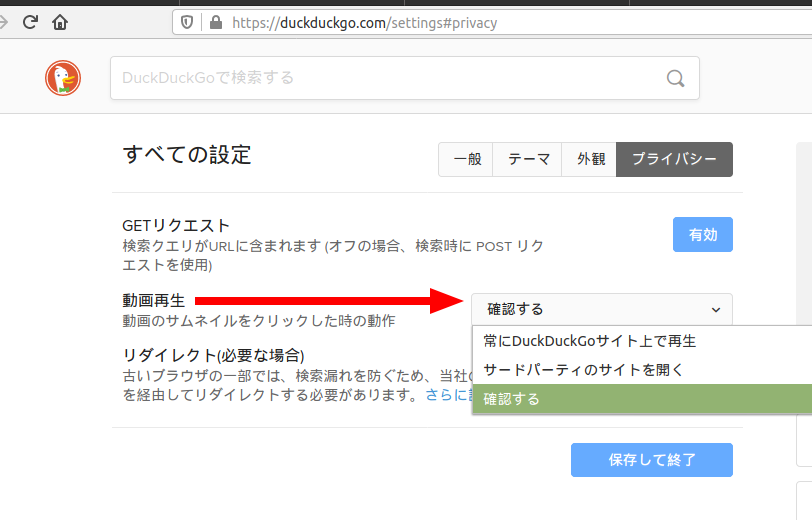This screenshot has width=812, height=520.
Task: Reload the page with the refresh icon
Action: pyautogui.click(x=31, y=22)
